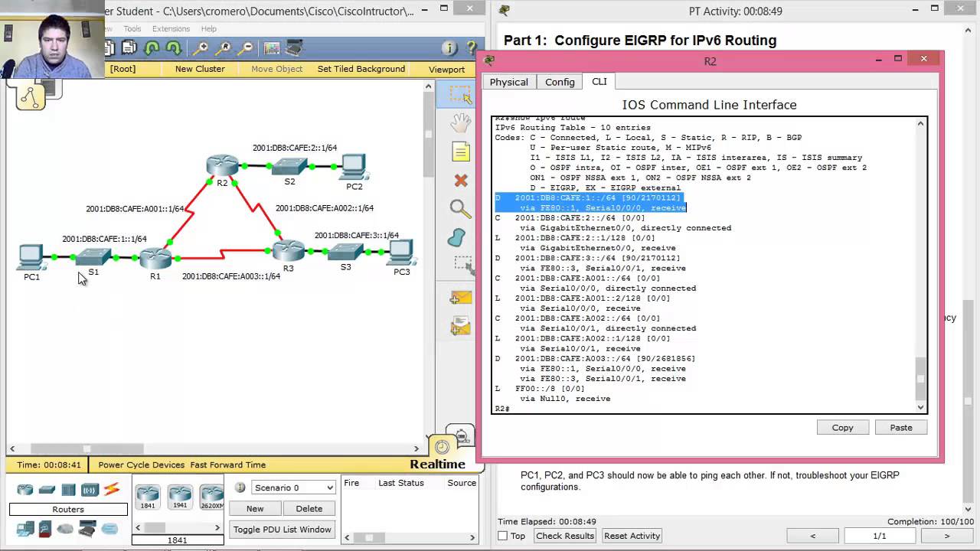Open the Tools menu

[x=132, y=29]
